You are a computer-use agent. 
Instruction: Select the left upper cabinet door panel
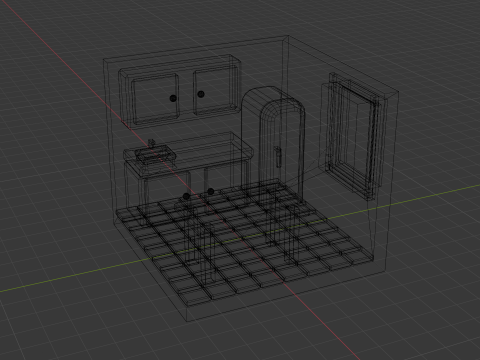(x=155, y=99)
